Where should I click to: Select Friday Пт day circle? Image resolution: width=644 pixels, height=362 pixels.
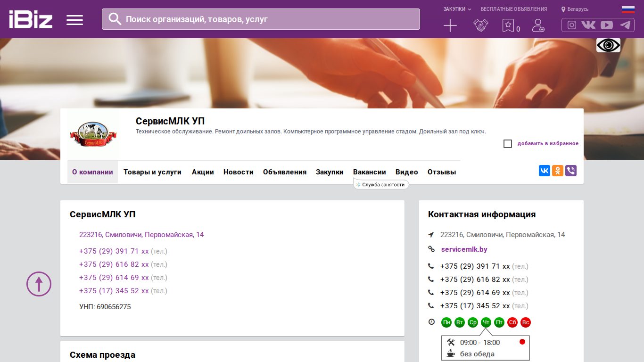click(499, 322)
